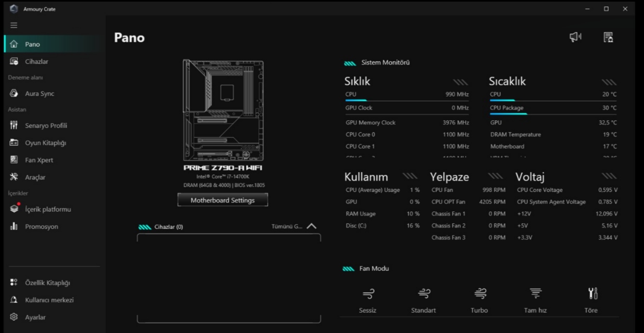Viewport: 644px width, 333px height.
Task: Click the Cihazlar devices icon
Action: click(14, 61)
